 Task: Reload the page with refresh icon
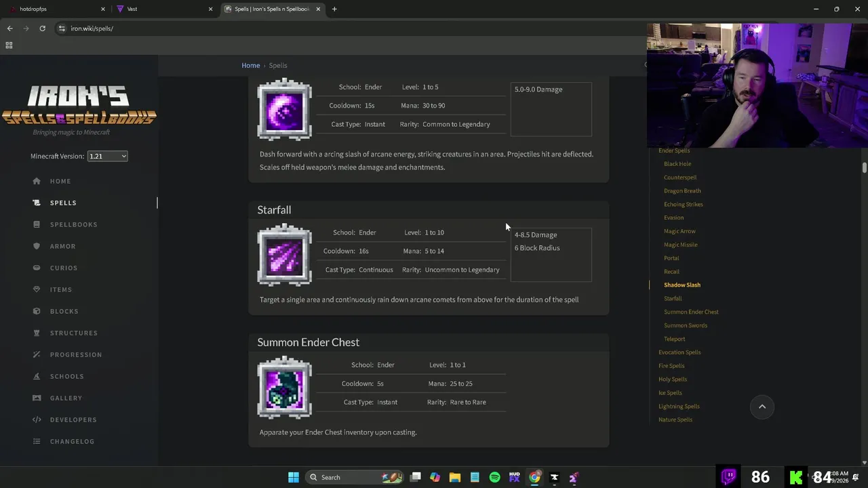click(42, 28)
